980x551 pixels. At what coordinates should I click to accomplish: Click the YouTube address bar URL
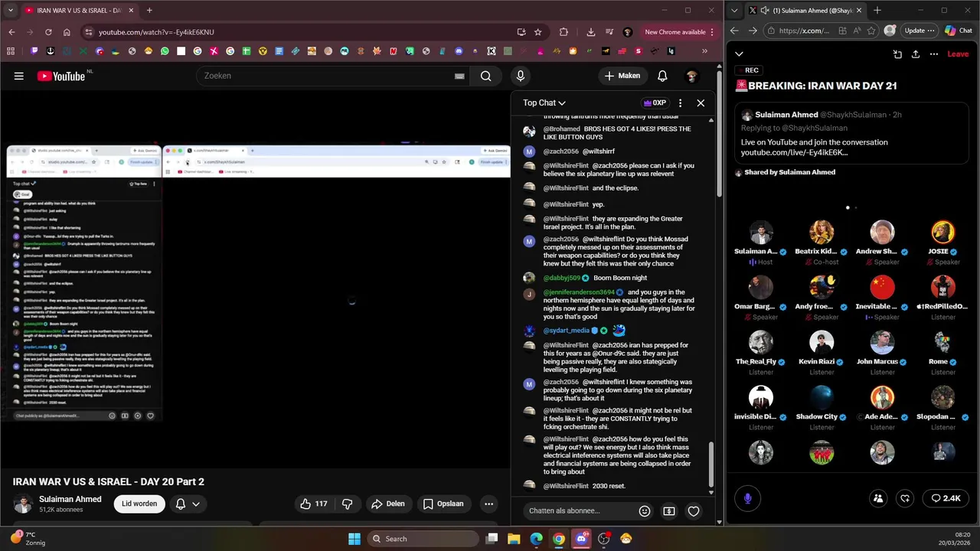(156, 32)
